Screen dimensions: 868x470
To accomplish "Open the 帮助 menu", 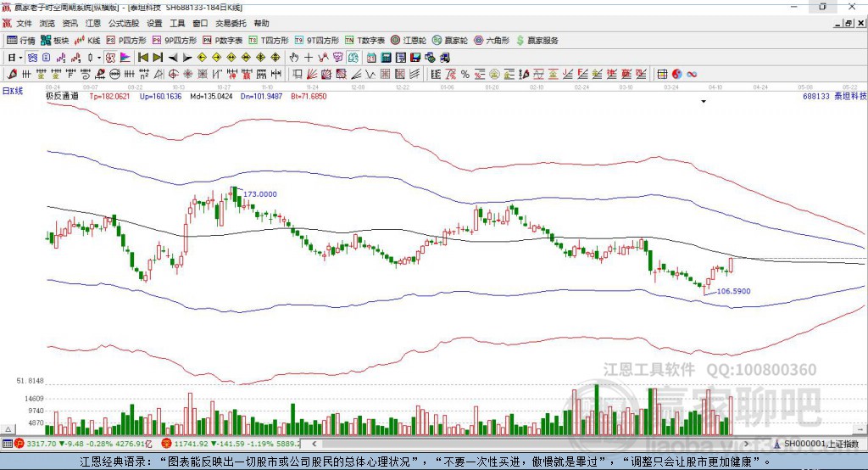I will (x=261, y=23).
